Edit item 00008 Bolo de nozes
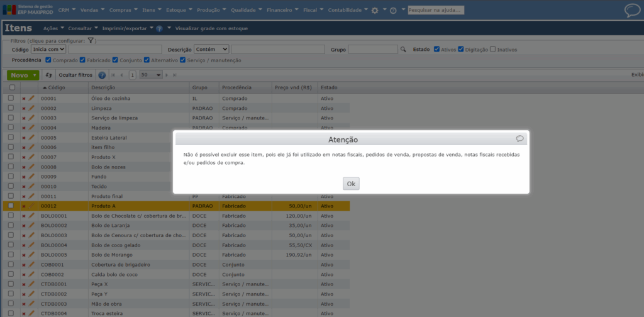Screen dimensions: 644x317 (x=31, y=167)
